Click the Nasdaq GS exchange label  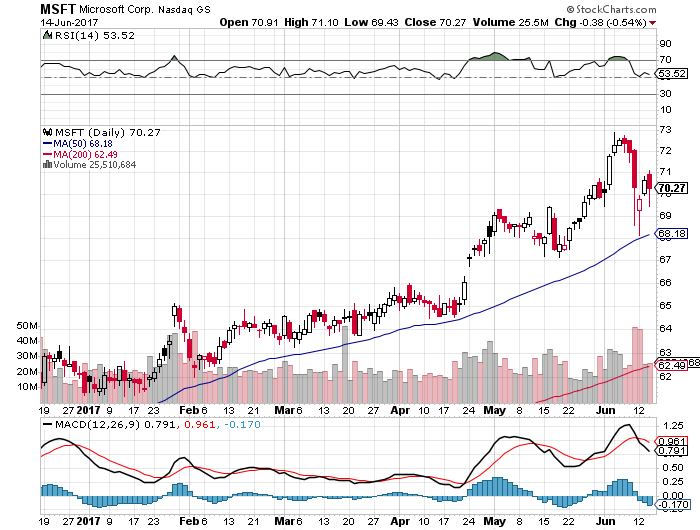(184, 9)
